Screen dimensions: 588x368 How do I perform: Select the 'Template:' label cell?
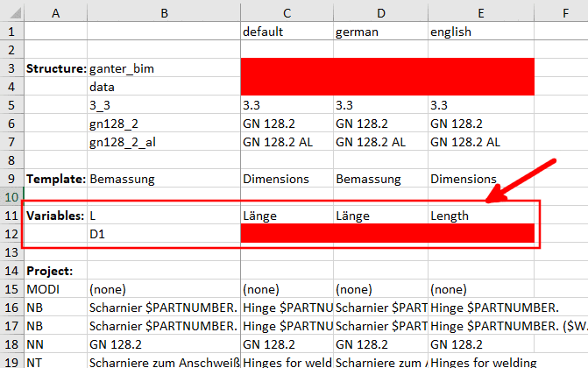55,179
